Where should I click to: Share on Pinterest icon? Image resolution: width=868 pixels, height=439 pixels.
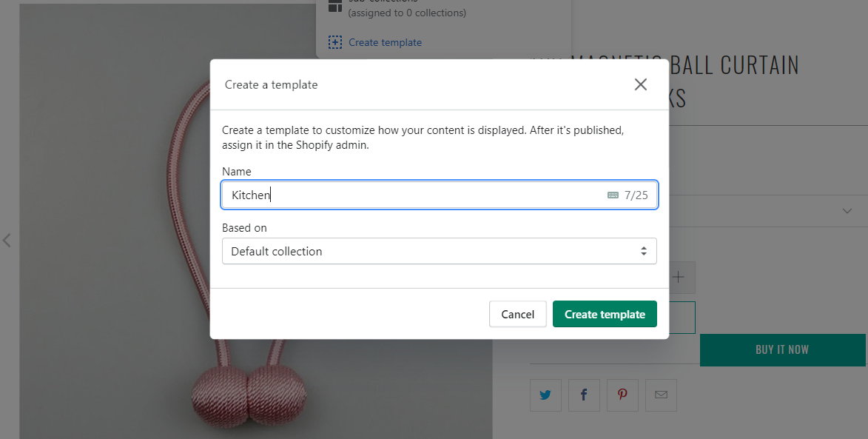click(622, 395)
